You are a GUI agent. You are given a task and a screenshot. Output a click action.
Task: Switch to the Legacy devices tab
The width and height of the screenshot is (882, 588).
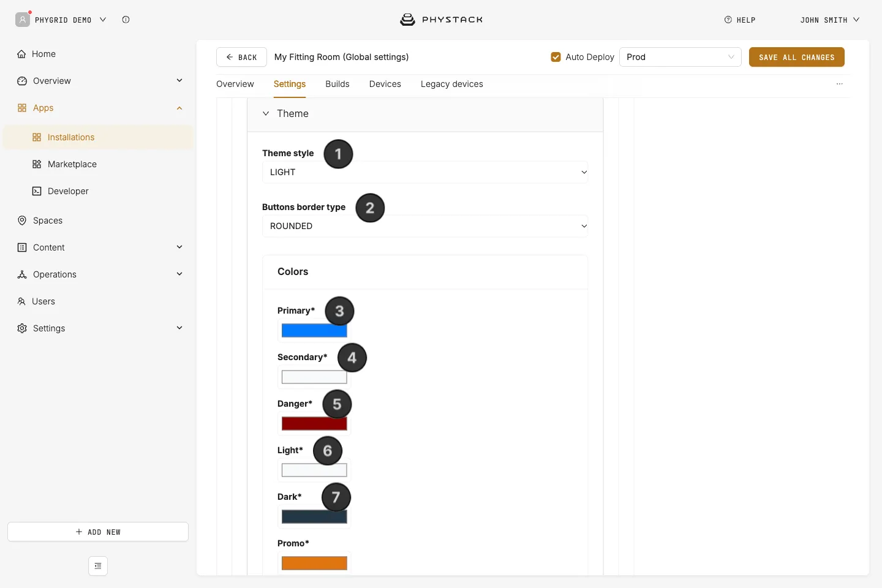point(452,84)
